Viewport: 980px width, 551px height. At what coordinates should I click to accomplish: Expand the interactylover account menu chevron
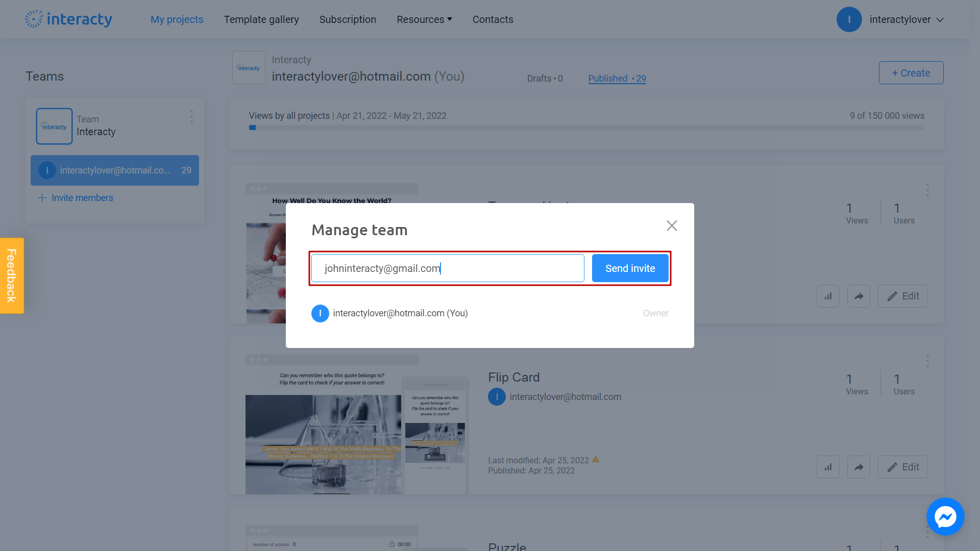pyautogui.click(x=940, y=20)
